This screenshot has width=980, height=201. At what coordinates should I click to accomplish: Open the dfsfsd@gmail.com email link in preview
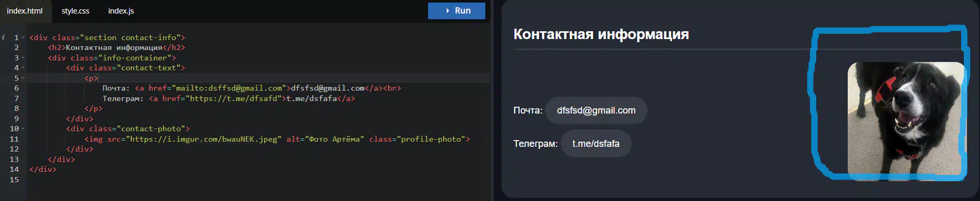pos(596,110)
